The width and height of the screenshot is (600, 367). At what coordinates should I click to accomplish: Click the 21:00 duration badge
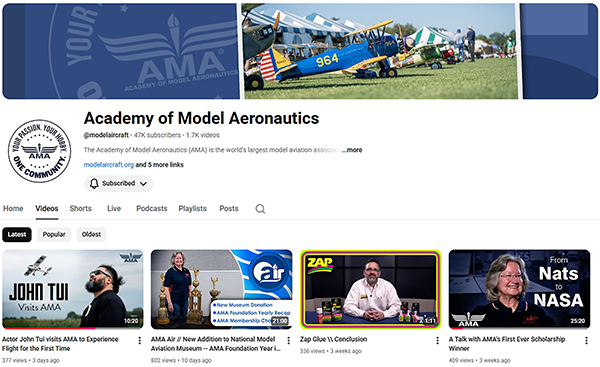click(280, 321)
